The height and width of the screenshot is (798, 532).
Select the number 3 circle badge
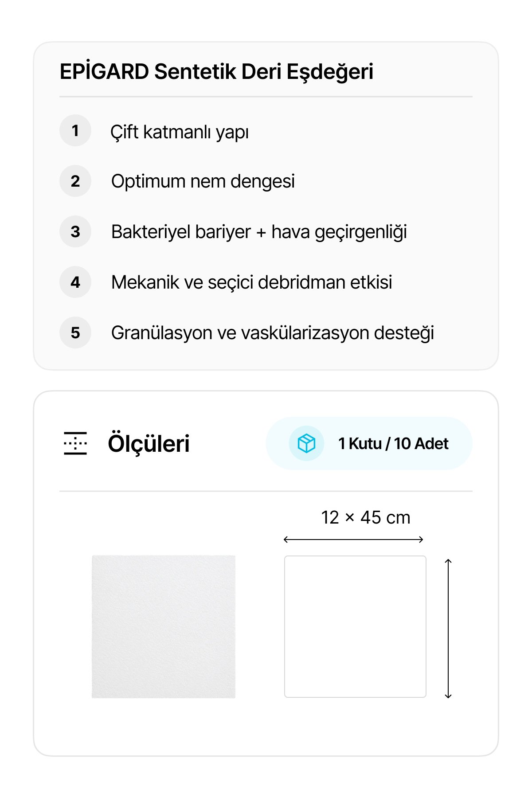(x=75, y=231)
